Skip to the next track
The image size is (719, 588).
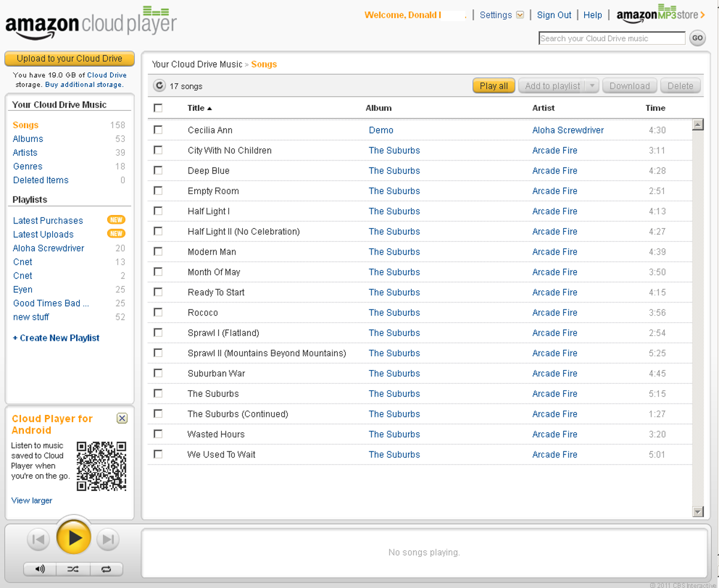tap(108, 539)
